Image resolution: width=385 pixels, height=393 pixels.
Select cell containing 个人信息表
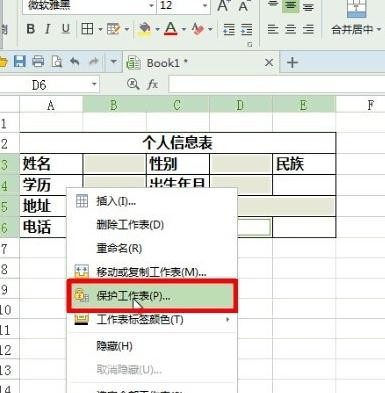[x=178, y=143]
